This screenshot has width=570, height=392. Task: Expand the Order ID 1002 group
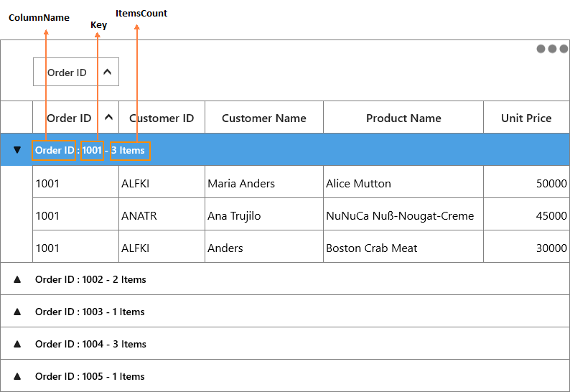(x=17, y=279)
